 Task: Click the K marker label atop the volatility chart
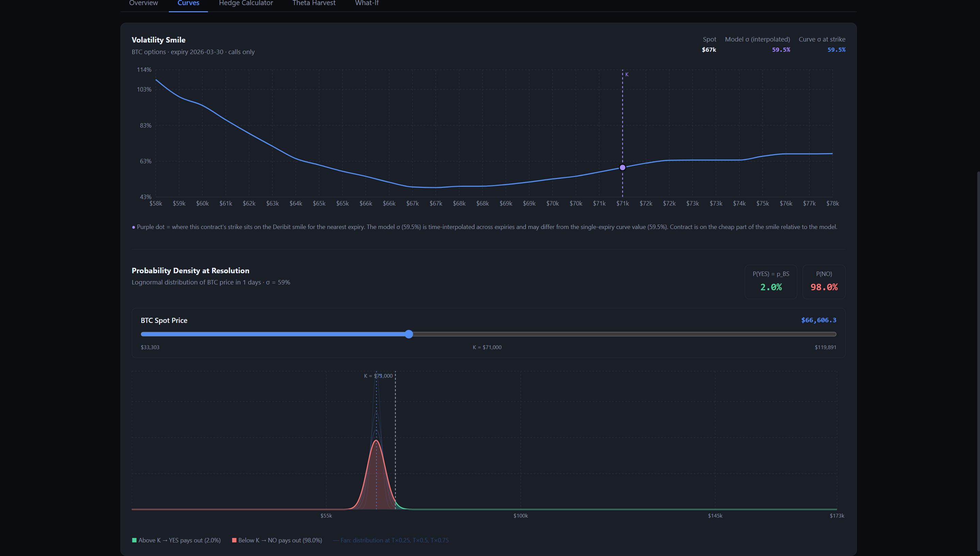pos(626,75)
